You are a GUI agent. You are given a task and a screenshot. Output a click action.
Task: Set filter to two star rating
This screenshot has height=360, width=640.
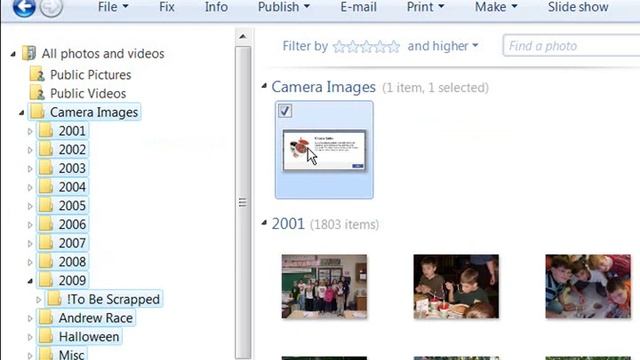click(353, 47)
